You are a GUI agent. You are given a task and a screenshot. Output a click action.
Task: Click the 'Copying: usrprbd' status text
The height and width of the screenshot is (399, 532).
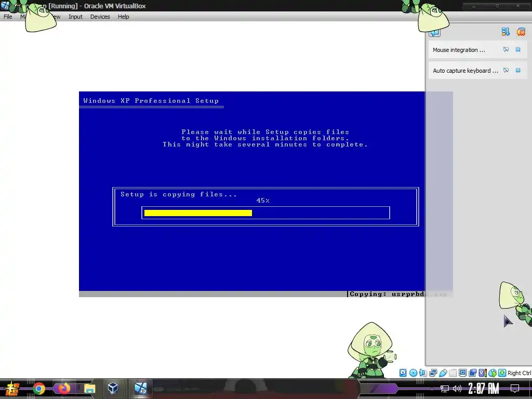click(x=387, y=294)
